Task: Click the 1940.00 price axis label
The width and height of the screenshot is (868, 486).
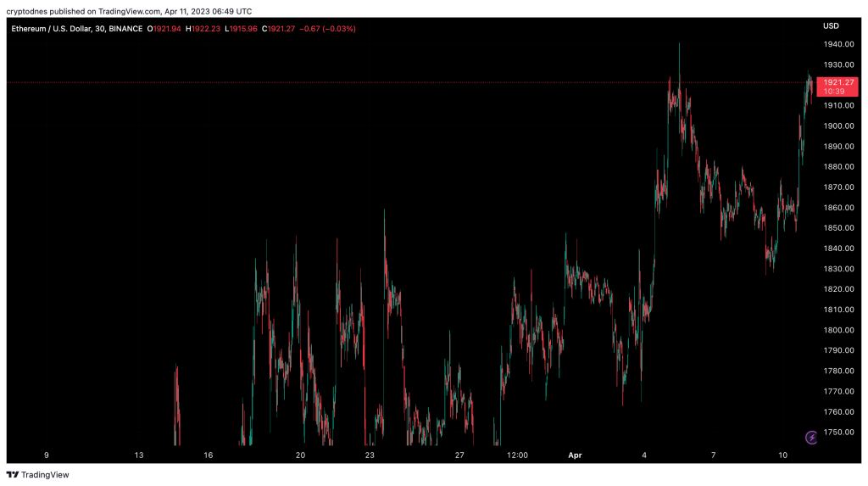Action: pyautogui.click(x=837, y=44)
